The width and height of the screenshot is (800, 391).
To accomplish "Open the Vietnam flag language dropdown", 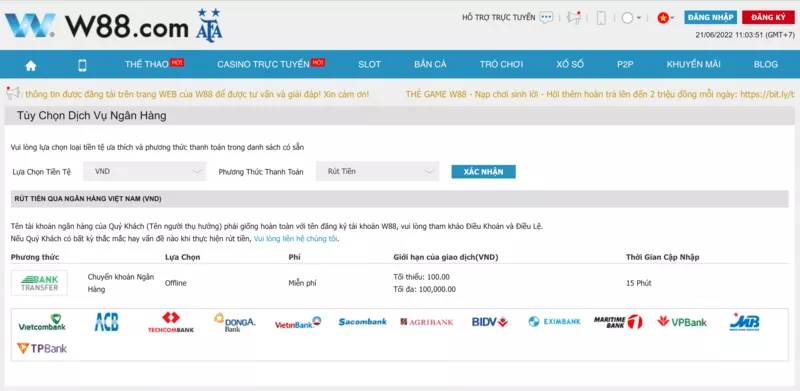I will [666, 18].
